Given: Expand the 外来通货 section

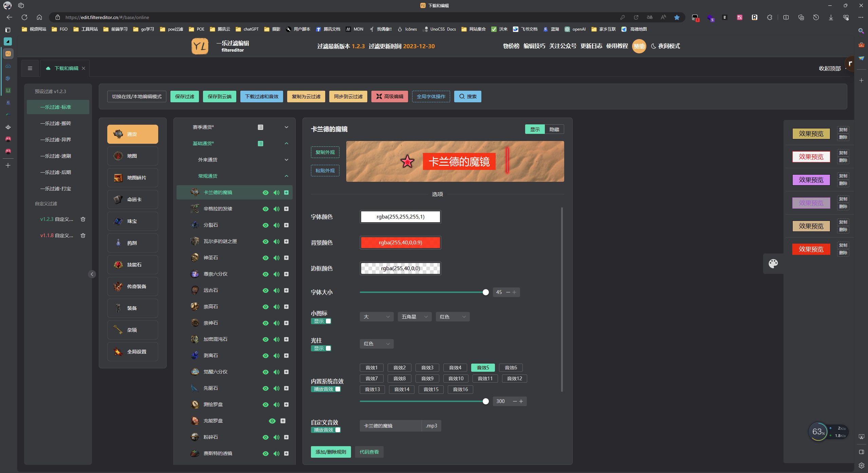Looking at the screenshot, I should [x=286, y=160].
